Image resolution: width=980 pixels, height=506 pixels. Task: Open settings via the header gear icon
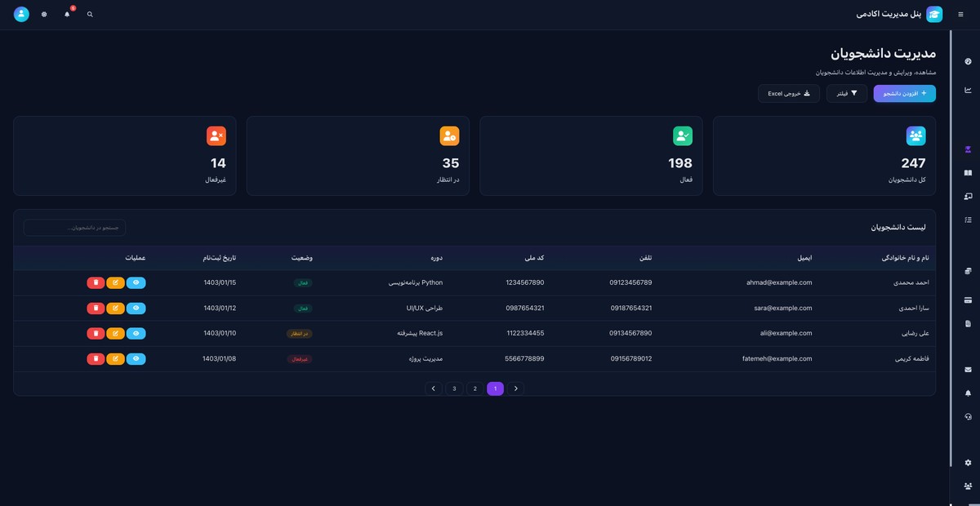point(44,15)
